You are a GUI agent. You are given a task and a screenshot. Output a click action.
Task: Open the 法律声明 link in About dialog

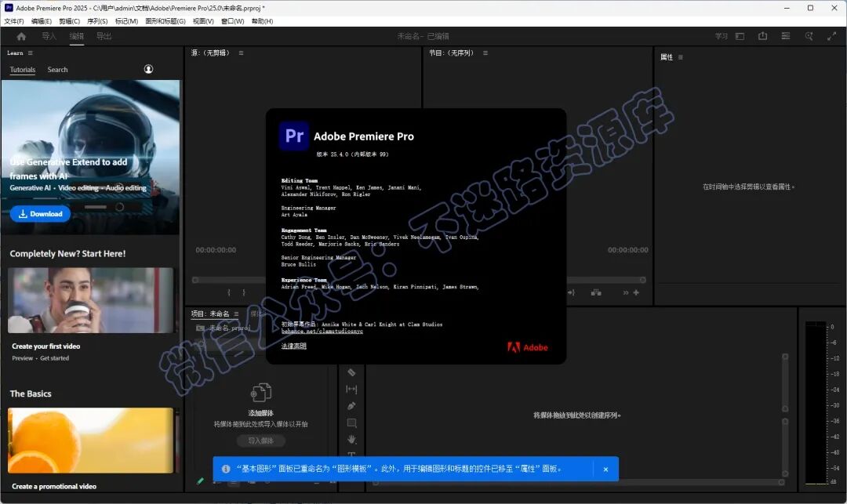click(294, 346)
